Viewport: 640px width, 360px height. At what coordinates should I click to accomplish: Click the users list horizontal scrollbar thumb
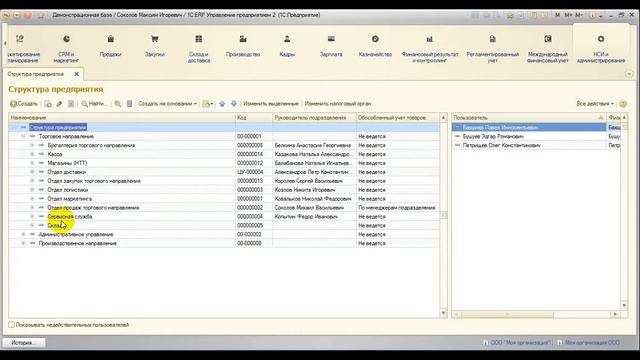click(507, 314)
